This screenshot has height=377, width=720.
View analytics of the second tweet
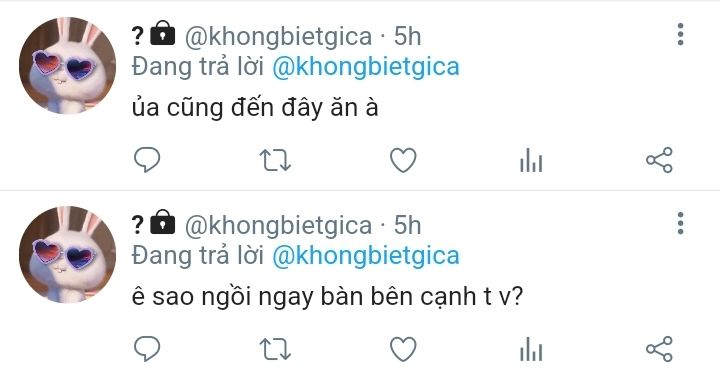point(531,349)
